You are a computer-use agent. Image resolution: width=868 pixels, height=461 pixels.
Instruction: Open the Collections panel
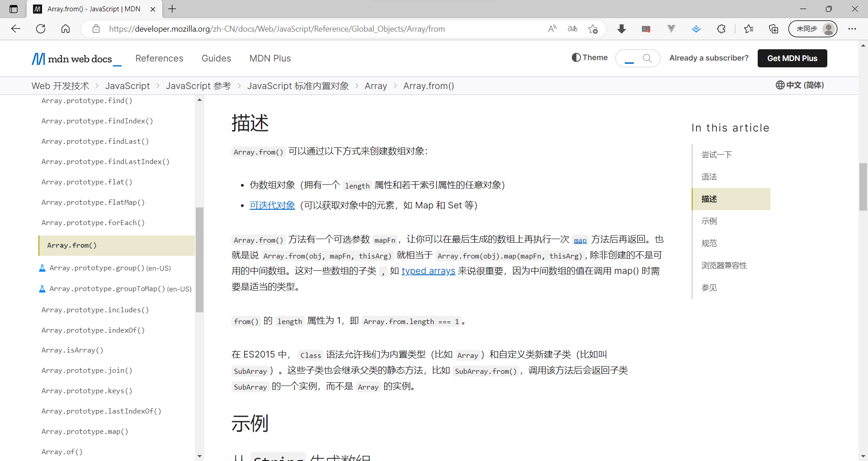773,28
